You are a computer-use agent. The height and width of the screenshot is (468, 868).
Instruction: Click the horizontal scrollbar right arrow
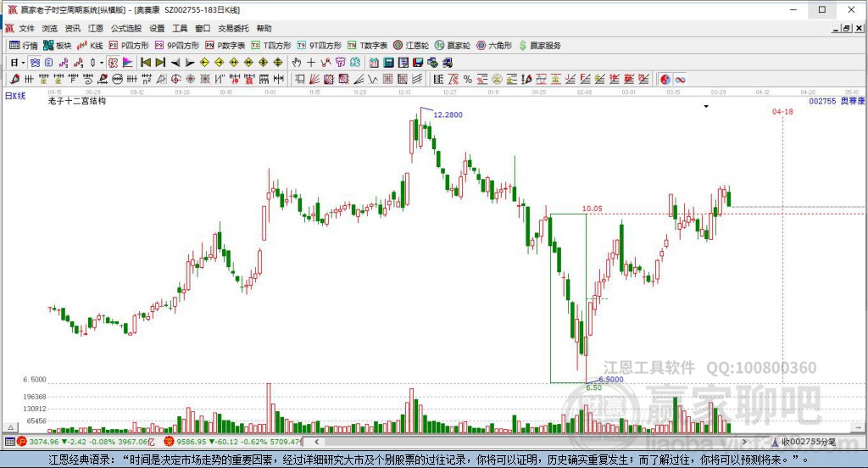[x=744, y=442]
